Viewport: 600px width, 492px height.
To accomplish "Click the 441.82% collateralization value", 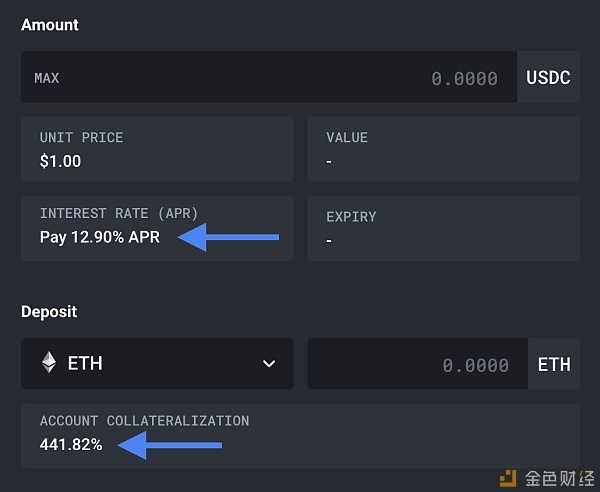I will 71,445.
